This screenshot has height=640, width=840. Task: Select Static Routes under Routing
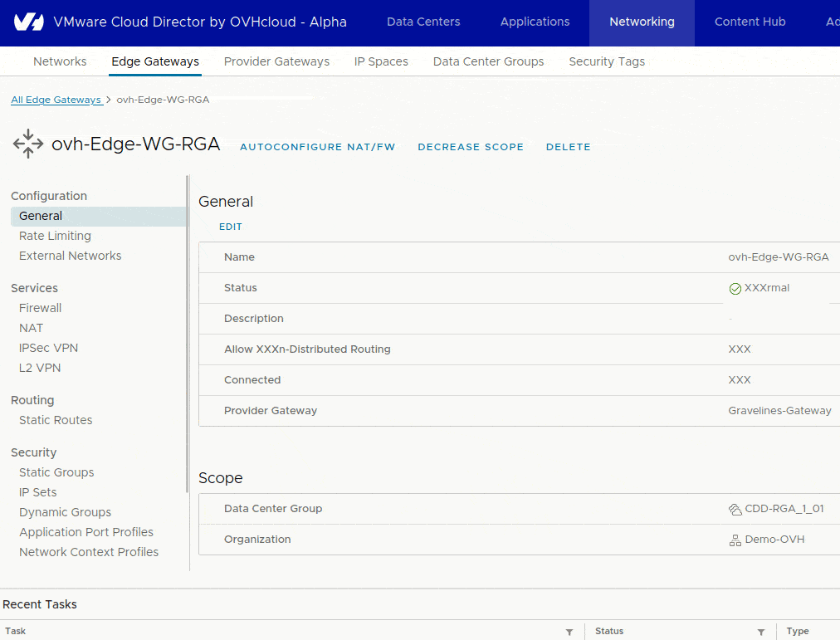click(56, 420)
